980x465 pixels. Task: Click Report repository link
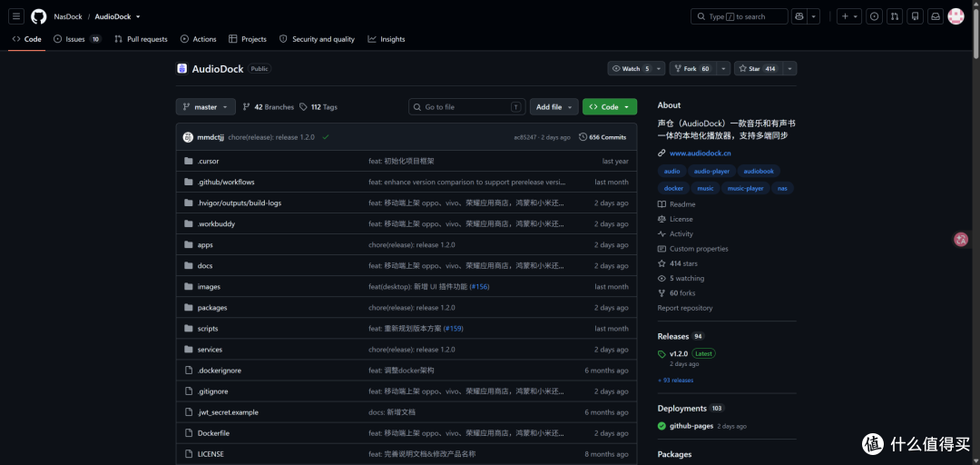(x=685, y=308)
